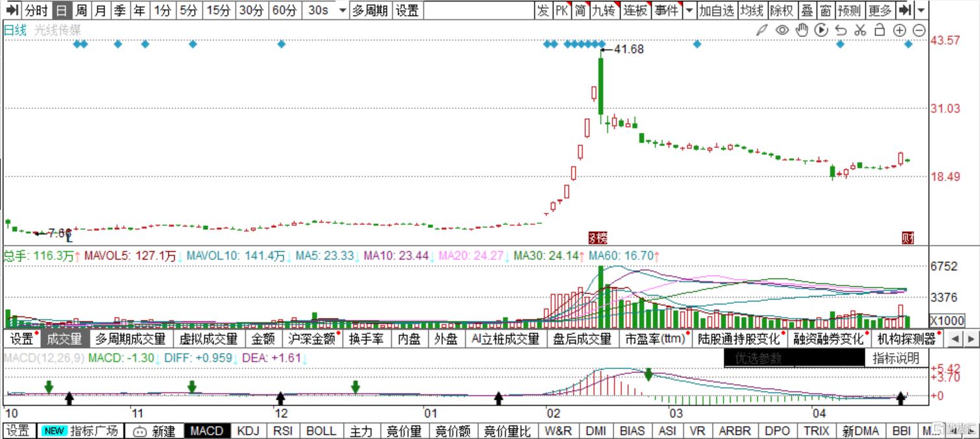Select the BOLL indicator tab
This screenshot has height=439, width=980.
click(x=321, y=431)
